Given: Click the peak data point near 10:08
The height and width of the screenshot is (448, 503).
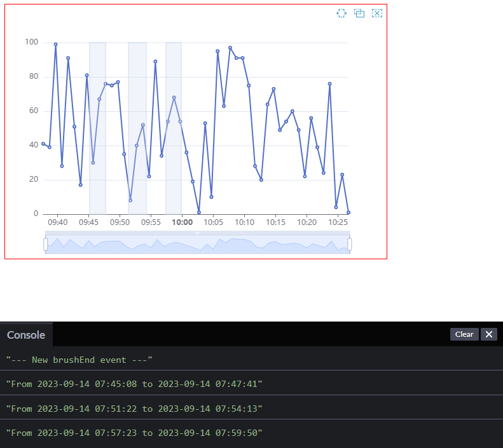Looking at the screenshot, I should 230,48.
